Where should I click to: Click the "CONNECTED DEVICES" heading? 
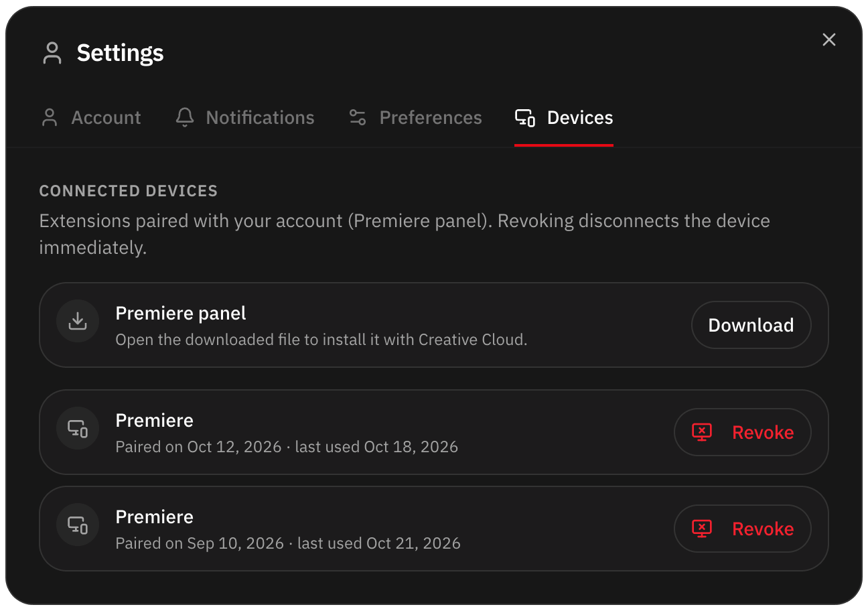pyautogui.click(x=129, y=191)
